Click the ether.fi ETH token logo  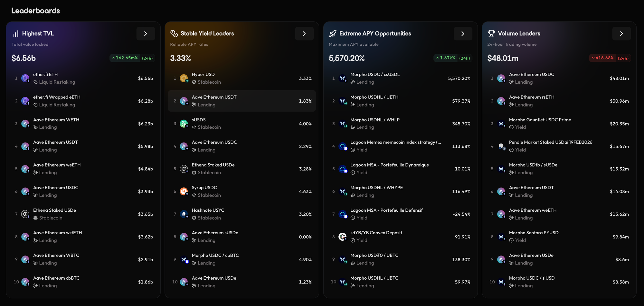pos(25,78)
